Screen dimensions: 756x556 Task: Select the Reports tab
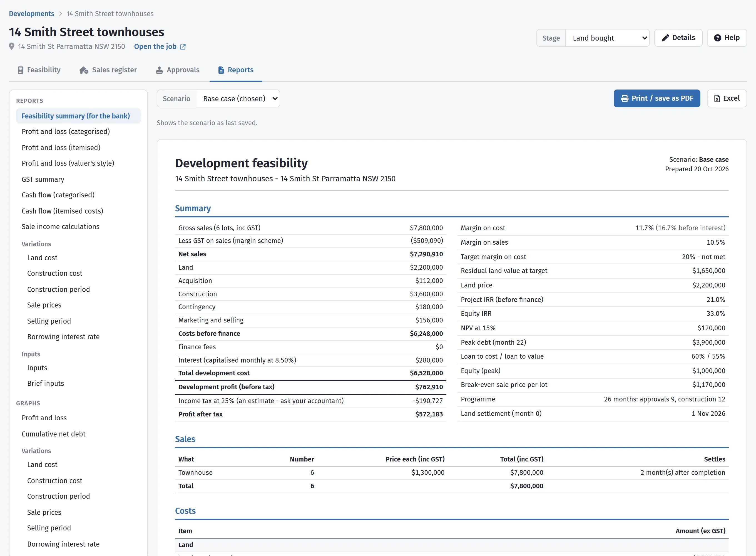click(236, 70)
